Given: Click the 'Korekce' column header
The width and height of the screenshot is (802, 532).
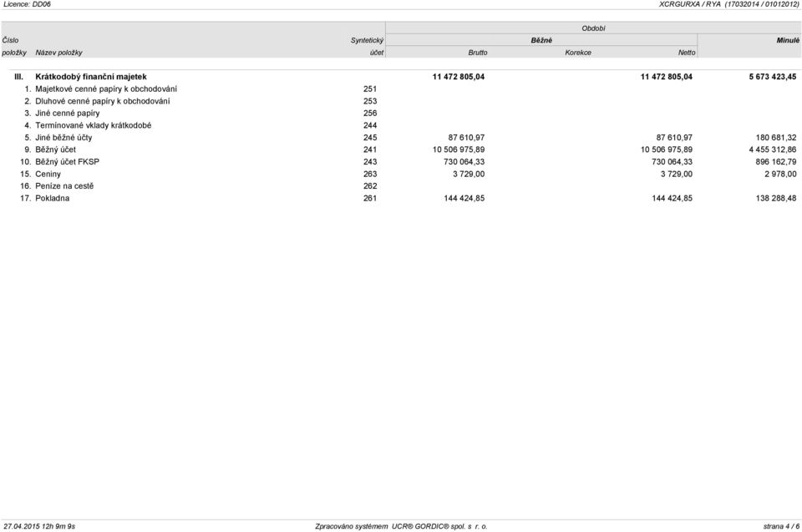Looking at the screenshot, I should click(578, 53).
